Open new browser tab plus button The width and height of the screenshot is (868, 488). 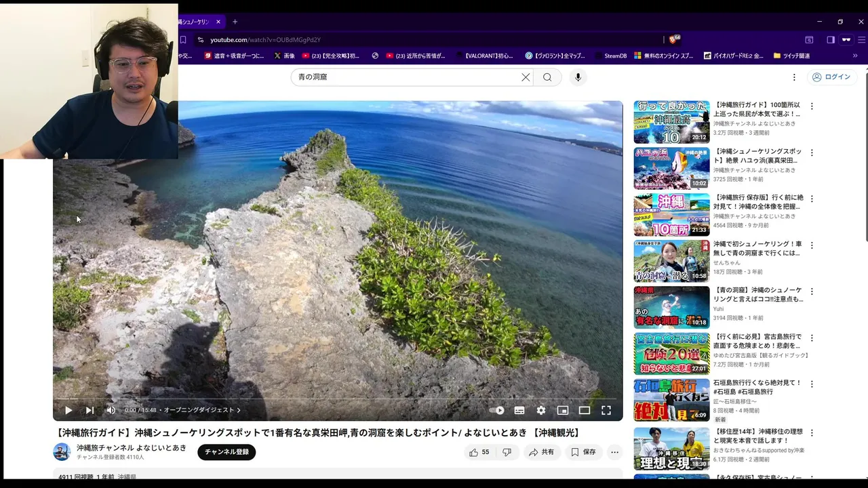click(x=235, y=22)
